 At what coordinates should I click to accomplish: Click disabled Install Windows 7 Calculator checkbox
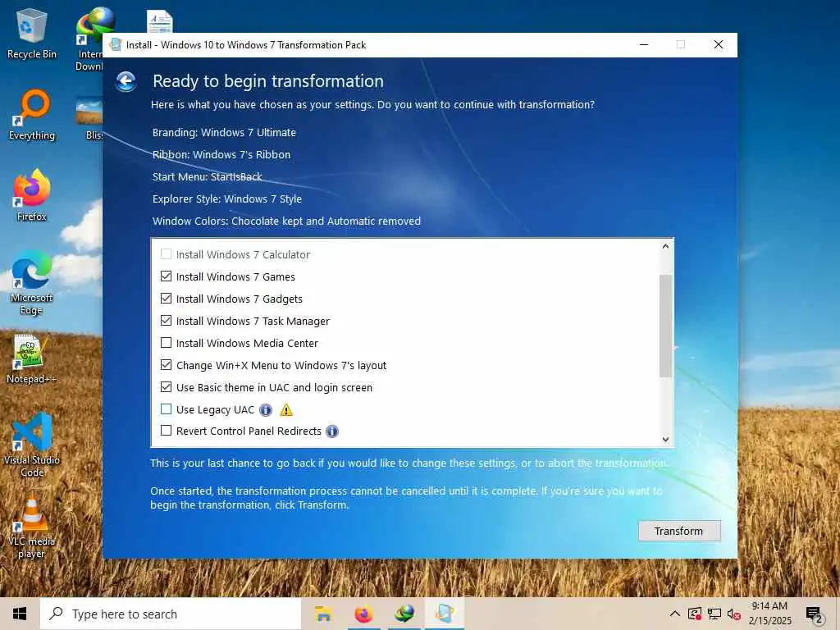166,254
